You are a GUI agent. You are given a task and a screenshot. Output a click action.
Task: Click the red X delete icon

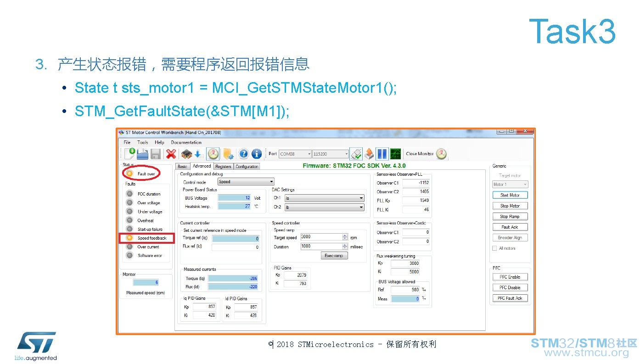pyautogui.click(x=171, y=154)
